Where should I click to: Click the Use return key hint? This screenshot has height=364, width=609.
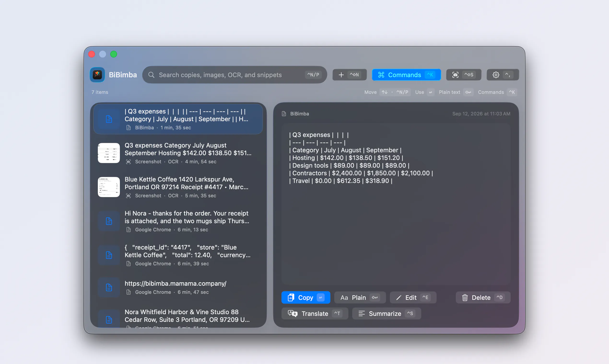(x=430, y=92)
